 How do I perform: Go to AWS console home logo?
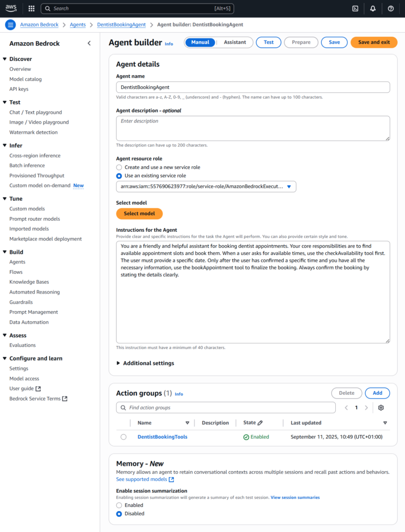pyautogui.click(x=11, y=8)
